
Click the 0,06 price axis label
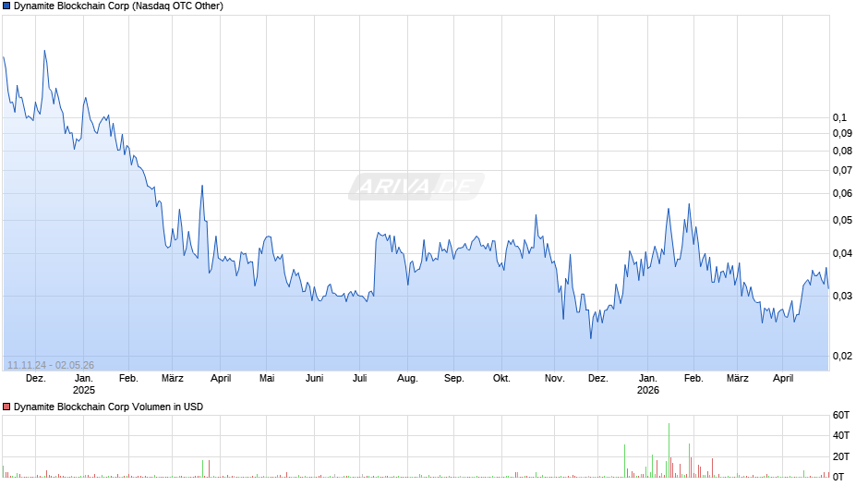842,193
